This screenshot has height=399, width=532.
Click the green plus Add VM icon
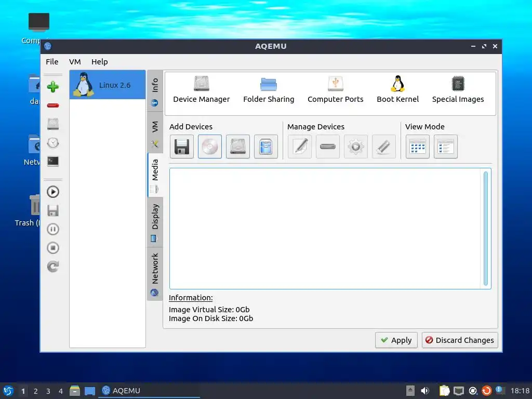(x=53, y=87)
